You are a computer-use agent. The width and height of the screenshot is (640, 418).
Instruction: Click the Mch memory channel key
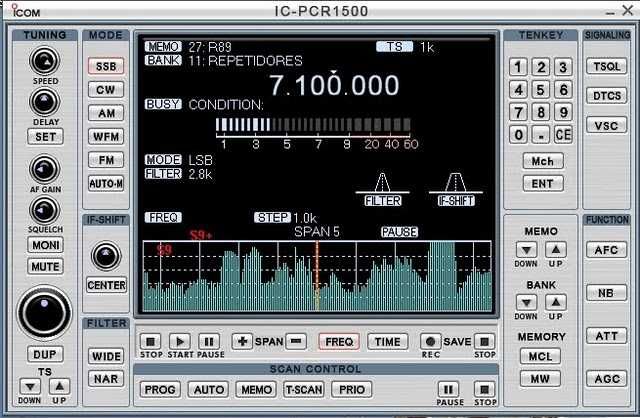(543, 161)
